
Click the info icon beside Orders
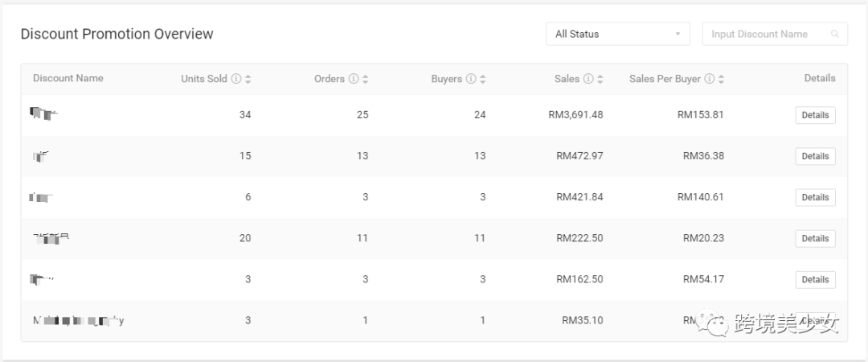[x=354, y=79]
